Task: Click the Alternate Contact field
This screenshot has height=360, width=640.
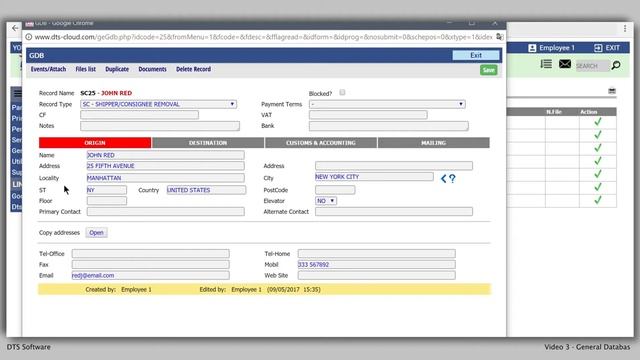Action: click(x=394, y=211)
